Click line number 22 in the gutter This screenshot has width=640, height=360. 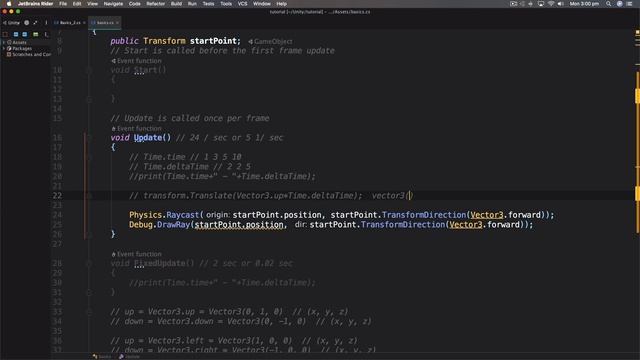pyautogui.click(x=57, y=196)
